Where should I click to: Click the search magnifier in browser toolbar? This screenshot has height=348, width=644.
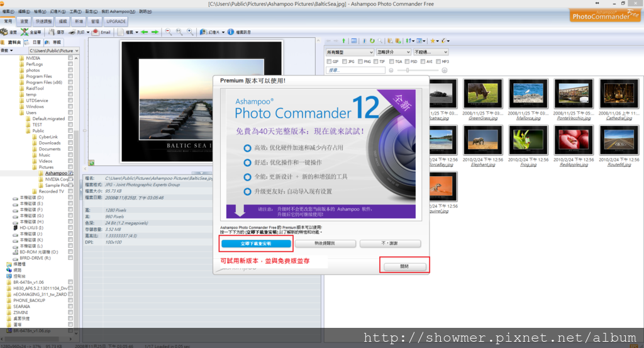tap(380, 41)
